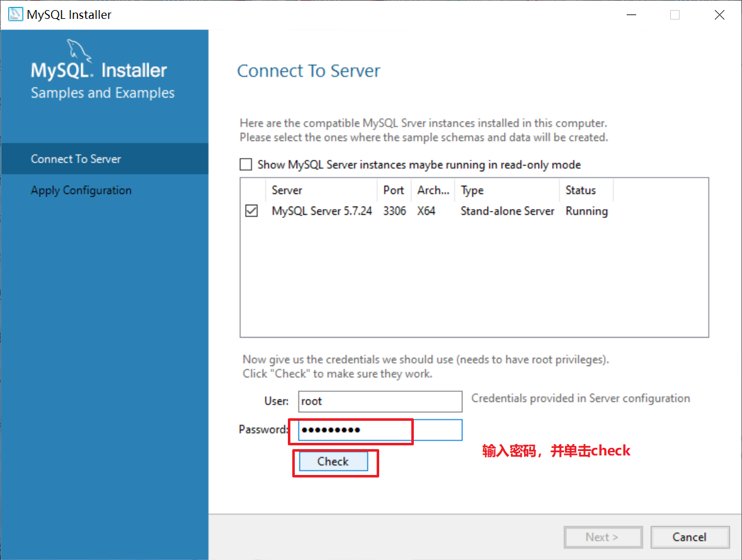
Task: Click the MySQL Installer title bar icon
Action: click(15, 14)
